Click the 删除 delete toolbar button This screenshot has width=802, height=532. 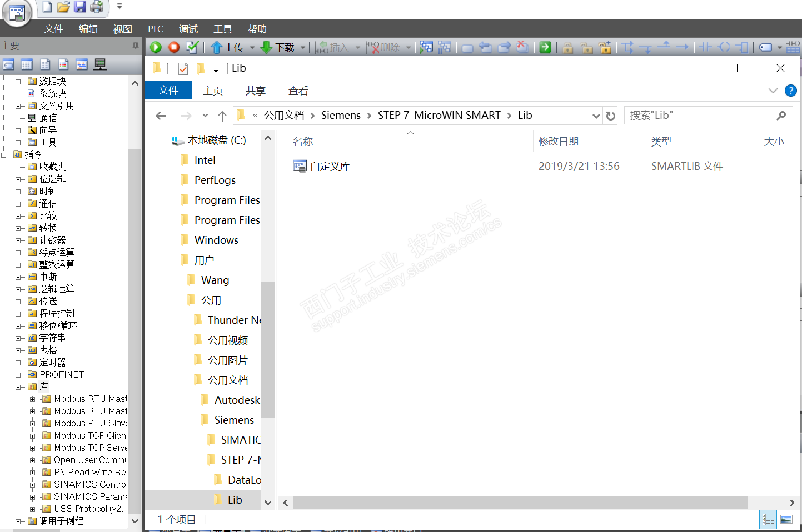pos(383,47)
